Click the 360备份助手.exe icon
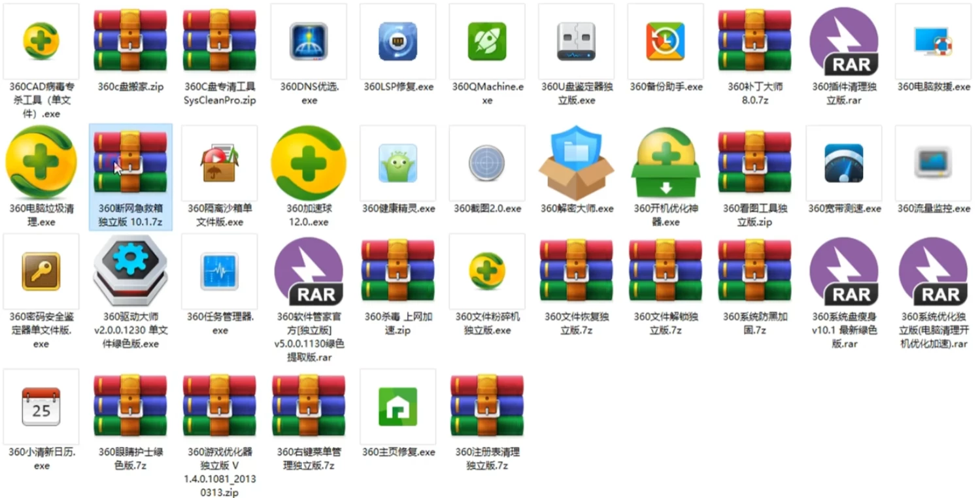 pyautogui.click(x=666, y=41)
